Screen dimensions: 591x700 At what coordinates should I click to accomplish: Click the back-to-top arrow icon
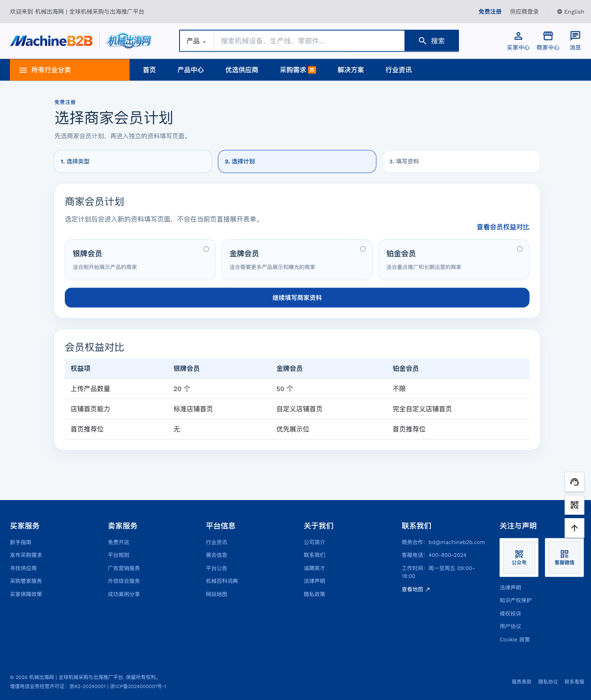point(574,528)
